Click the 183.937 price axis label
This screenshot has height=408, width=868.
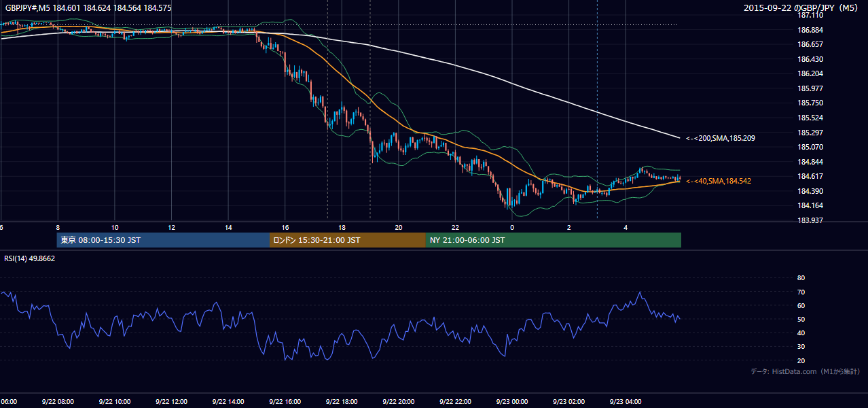[810, 220]
